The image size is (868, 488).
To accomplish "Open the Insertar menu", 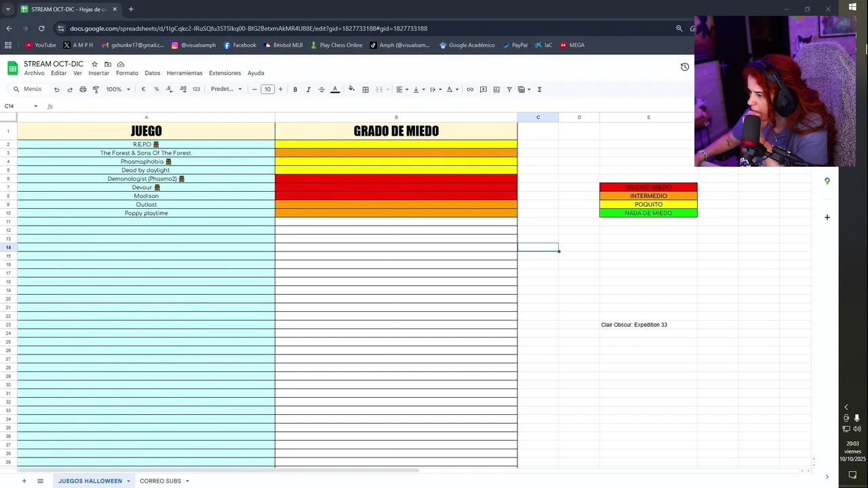I will 98,73.
